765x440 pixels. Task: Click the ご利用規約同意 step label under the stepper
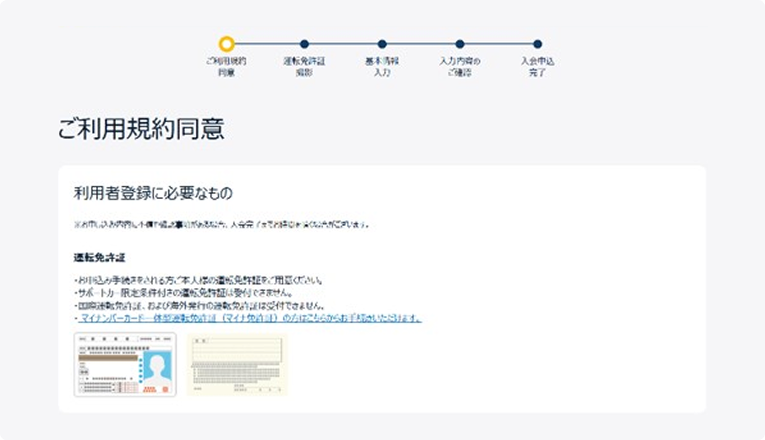pos(226,67)
